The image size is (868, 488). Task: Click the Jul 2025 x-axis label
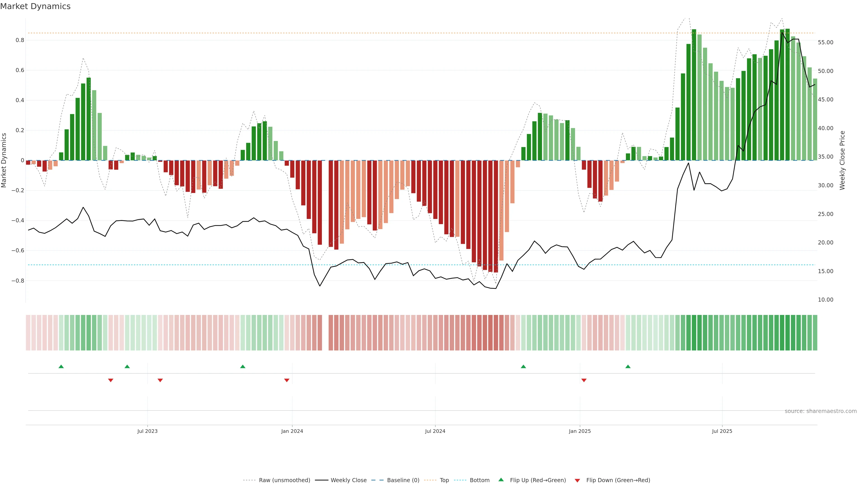(722, 431)
